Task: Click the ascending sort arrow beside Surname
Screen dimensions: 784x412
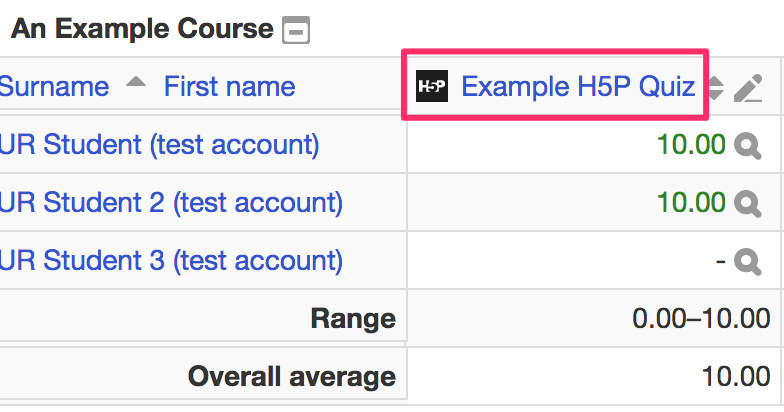Action: coord(136,82)
